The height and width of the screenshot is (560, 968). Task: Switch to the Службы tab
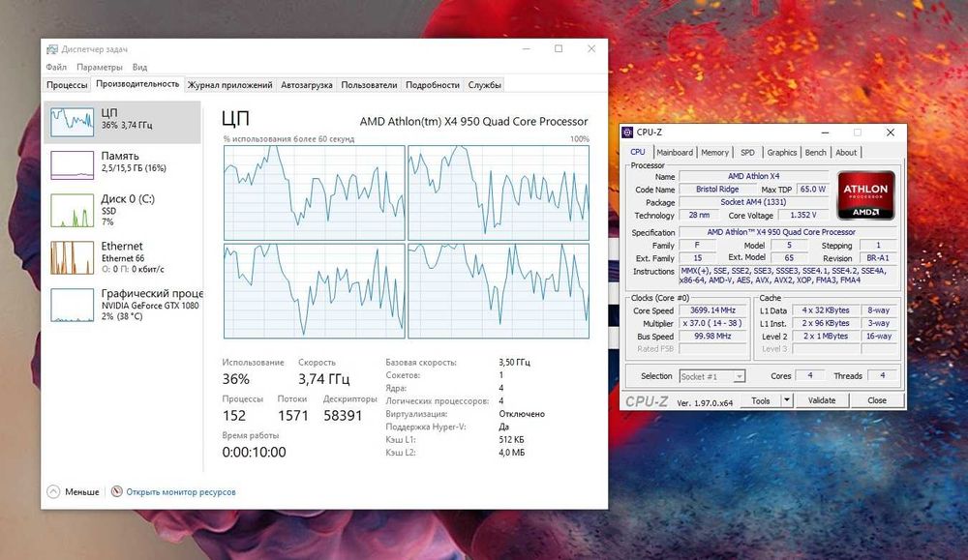tap(485, 85)
